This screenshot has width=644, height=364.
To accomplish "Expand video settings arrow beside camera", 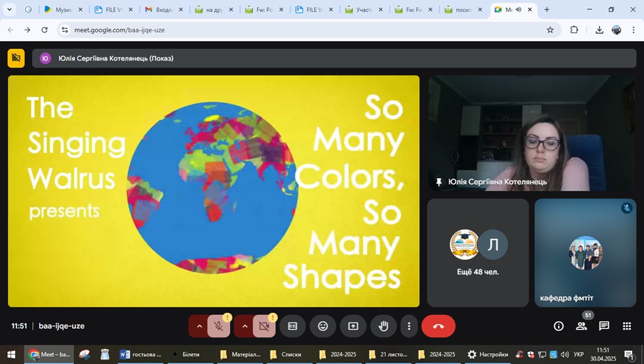I will 245,326.
